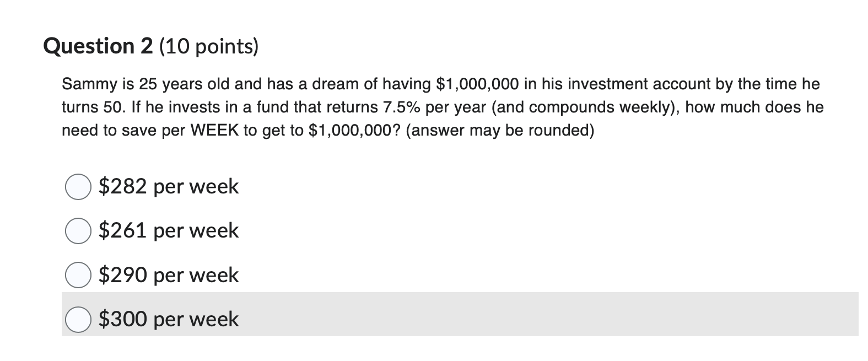
Task: Click the $282 per week label text
Action: (x=168, y=187)
